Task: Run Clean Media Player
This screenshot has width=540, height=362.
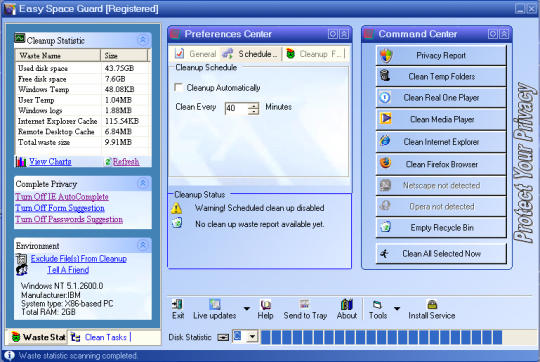Action: pos(441,119)
